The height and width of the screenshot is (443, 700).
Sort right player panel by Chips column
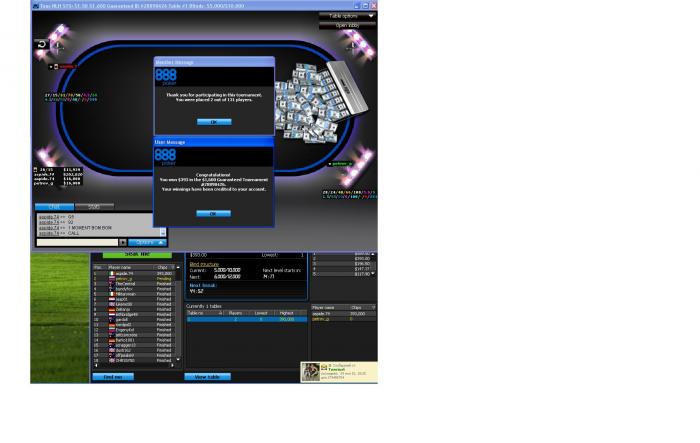[362, 308]
